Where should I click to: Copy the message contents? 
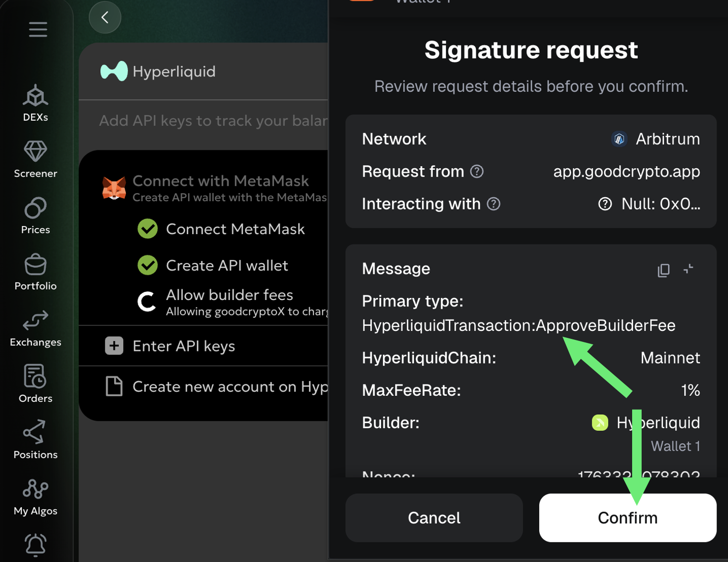(664, 270)
